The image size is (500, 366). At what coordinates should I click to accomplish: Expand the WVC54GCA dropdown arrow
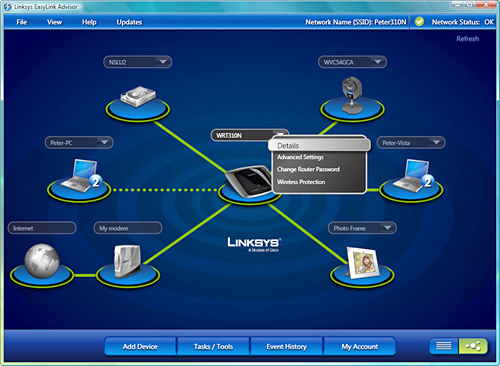coord(378,62)
